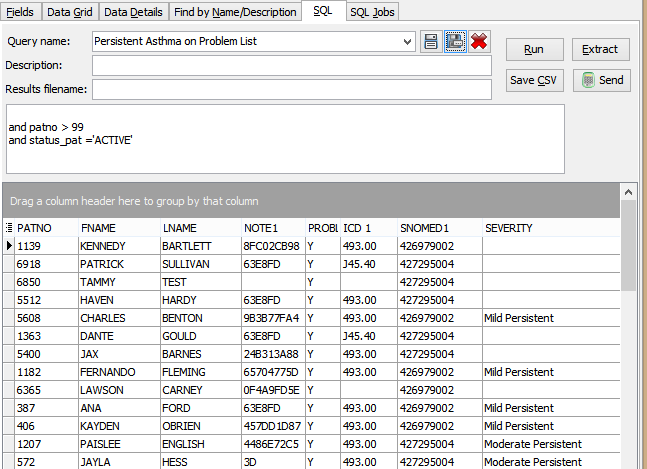Click inside the SQL text editor
Viewport: 647px width, 469px height.
pos(285,139)
